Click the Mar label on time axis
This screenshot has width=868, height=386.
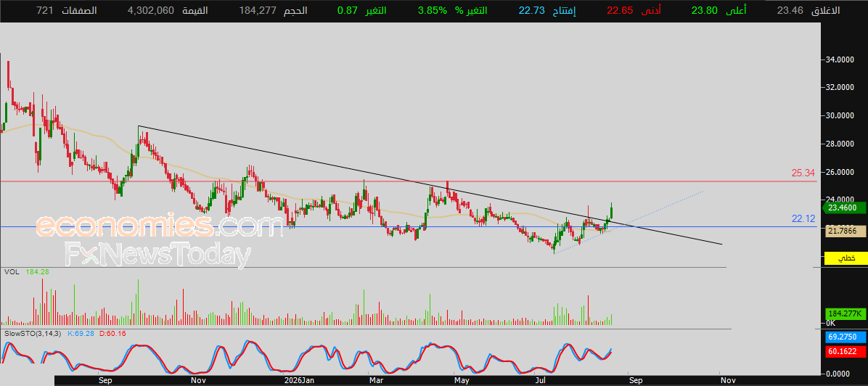click(377, 380)
